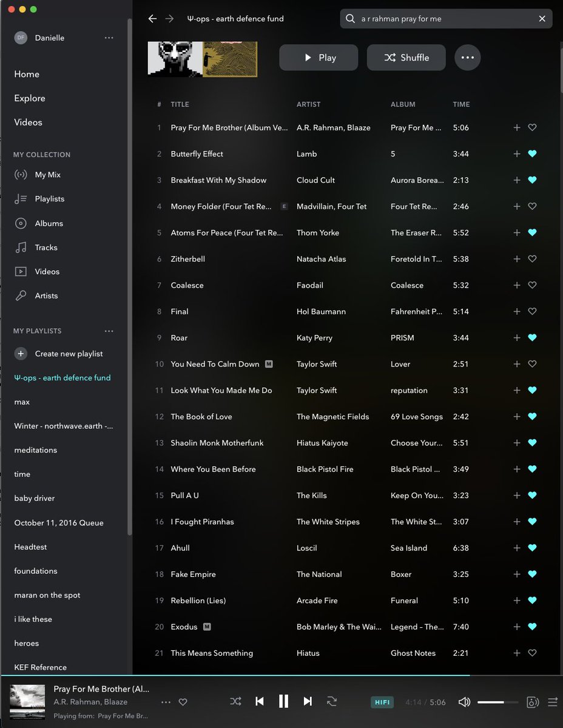Screen dimensions: 563x728
Task: Click the playlist cover art image
Action: pos(203,59)
